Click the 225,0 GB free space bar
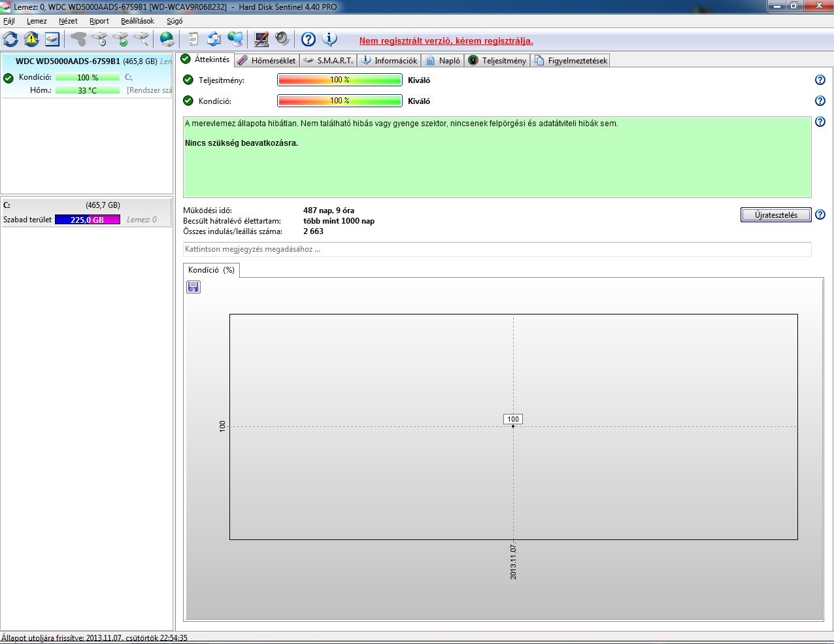 (x=88, y=220)
